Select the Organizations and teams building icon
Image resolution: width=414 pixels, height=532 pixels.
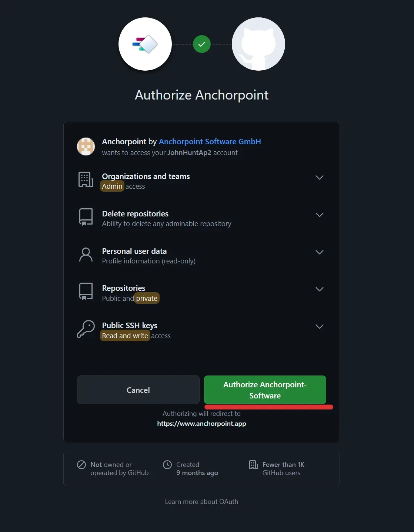(x=86, y=180)
